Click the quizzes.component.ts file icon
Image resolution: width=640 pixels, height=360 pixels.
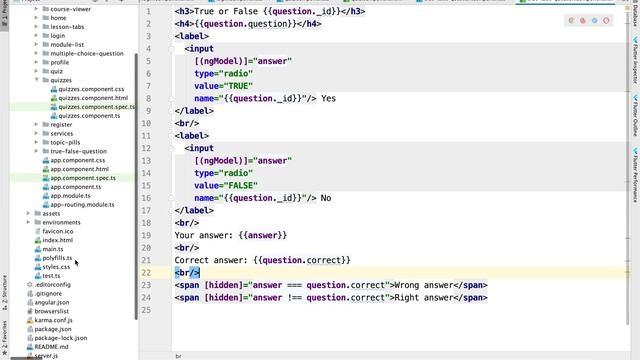click(x=54, y=116)
